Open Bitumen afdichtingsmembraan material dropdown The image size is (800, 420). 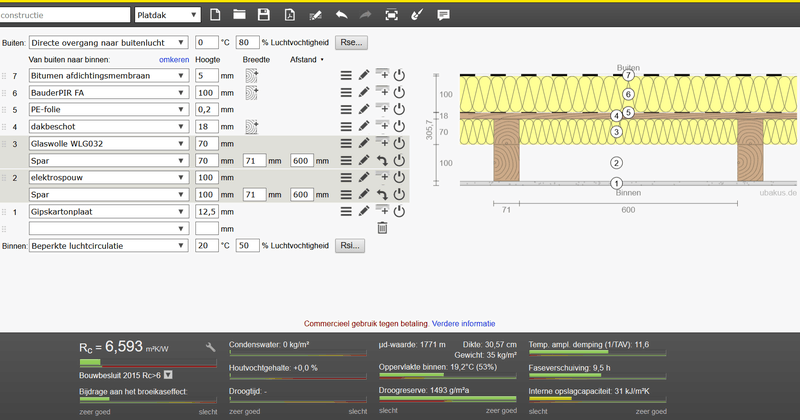tap(108, 76)
